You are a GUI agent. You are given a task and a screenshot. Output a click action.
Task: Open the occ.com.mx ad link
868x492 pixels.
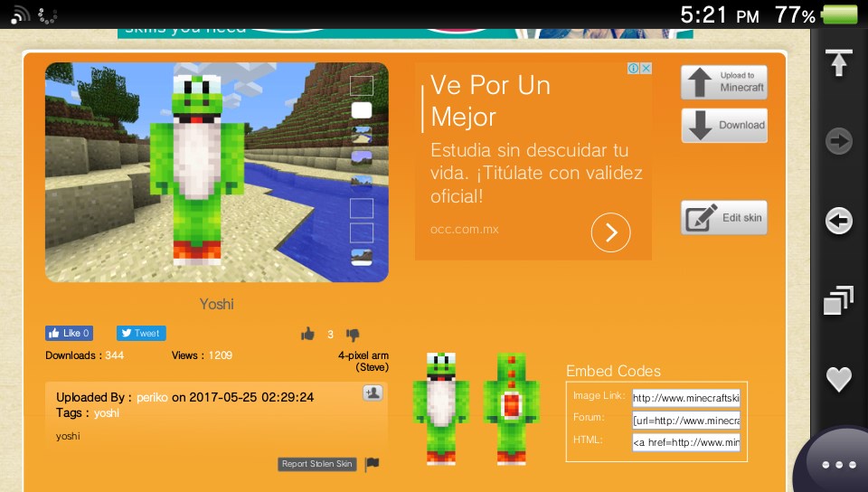[x=465, y=229]
